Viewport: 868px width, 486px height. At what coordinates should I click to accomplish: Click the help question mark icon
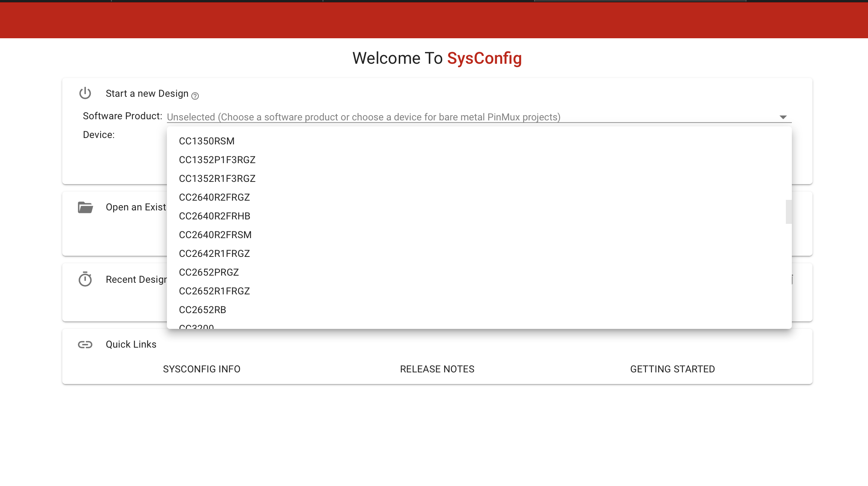(195, 96)
